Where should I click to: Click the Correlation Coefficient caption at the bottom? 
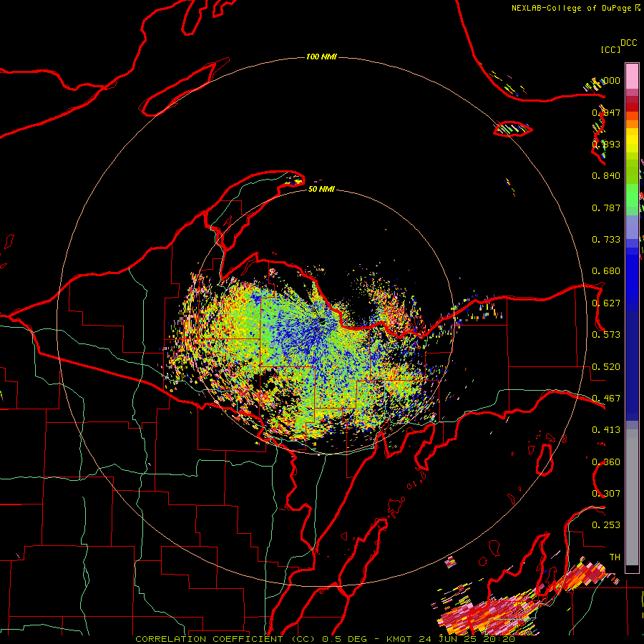[326, 639]
